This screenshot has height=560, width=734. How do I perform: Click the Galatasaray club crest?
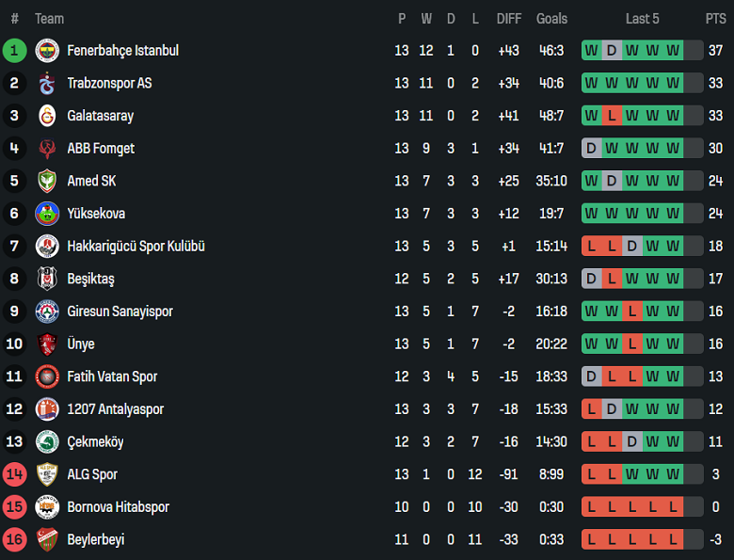(47, 116)
